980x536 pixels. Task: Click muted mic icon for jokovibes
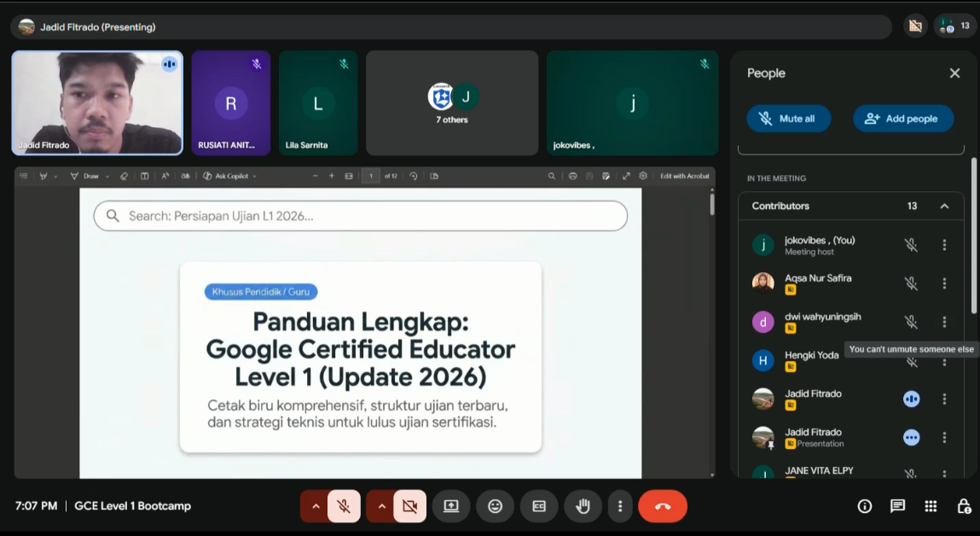[911, 245]
